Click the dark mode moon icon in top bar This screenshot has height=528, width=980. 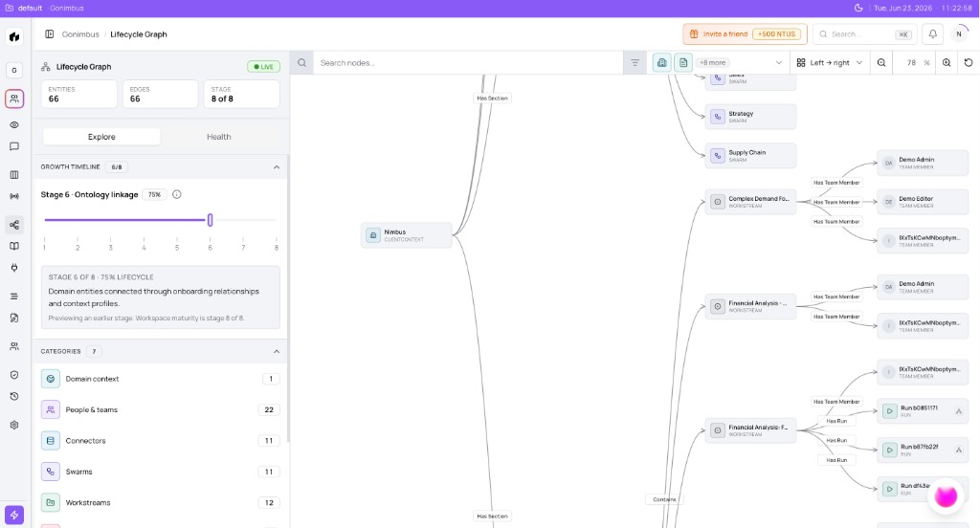tap(858, 8)
